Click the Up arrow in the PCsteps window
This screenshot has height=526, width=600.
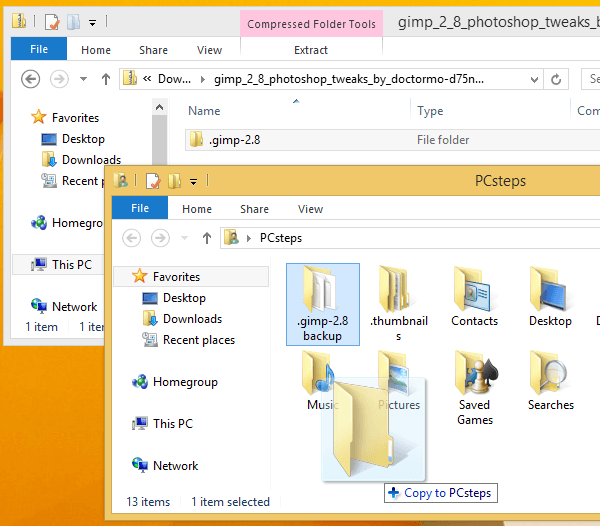[207, 238]
